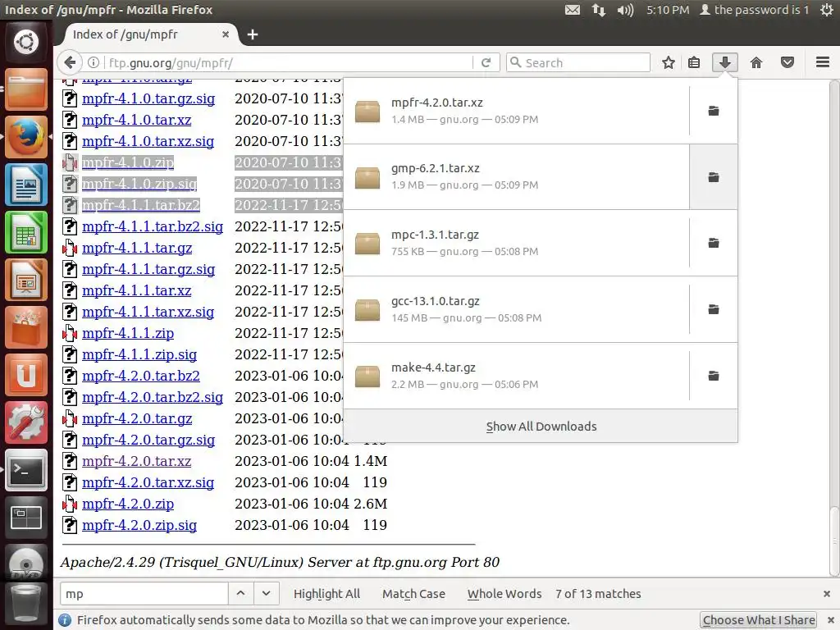Screen dimensions: 840x630
Task: Bookmark this page with the star icon
Action: coord(668,62)
